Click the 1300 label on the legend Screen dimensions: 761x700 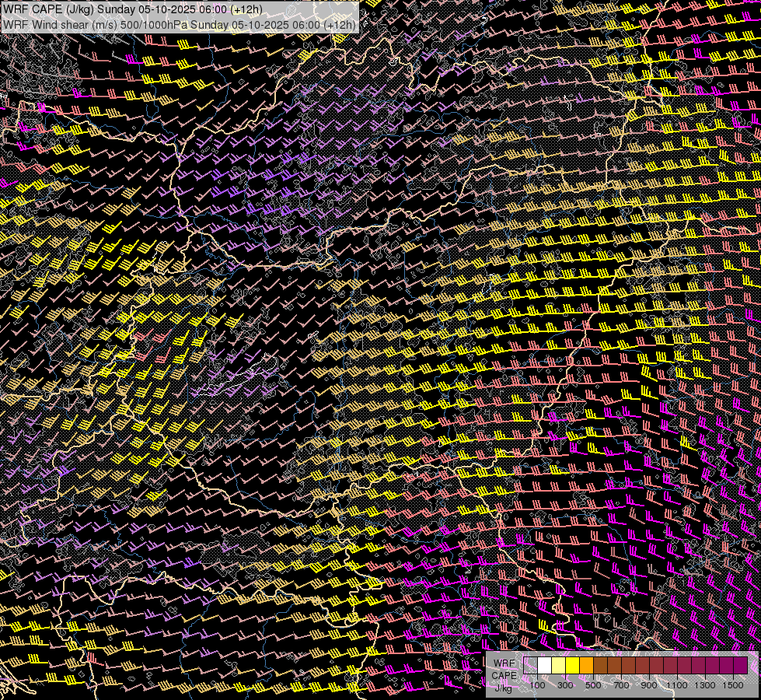pyautogui.click(x=705, y=685)
